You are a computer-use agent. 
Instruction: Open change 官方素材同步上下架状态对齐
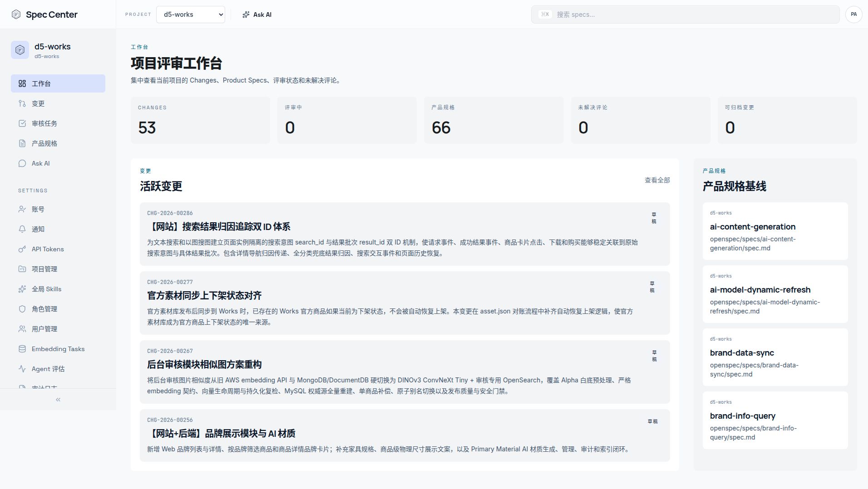tap(405, 303)
